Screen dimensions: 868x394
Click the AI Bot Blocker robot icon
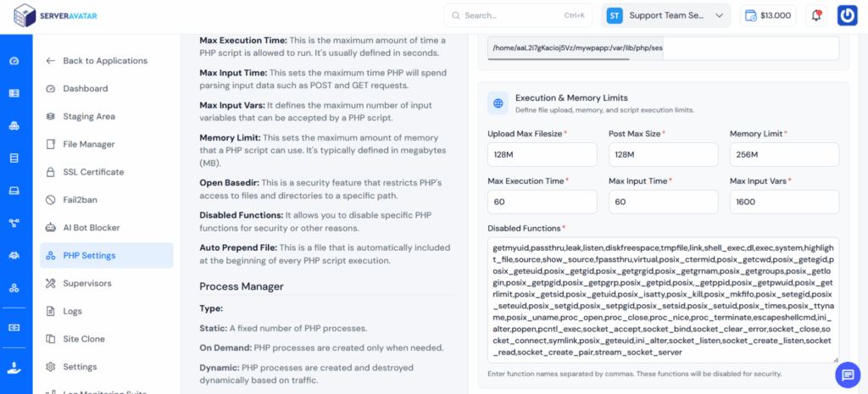click(51, 227)
